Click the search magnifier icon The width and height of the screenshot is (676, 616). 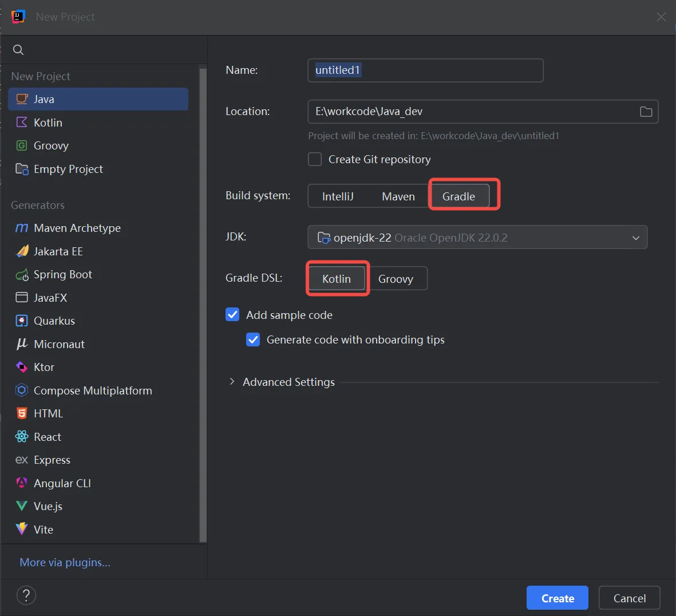point(18,50)
